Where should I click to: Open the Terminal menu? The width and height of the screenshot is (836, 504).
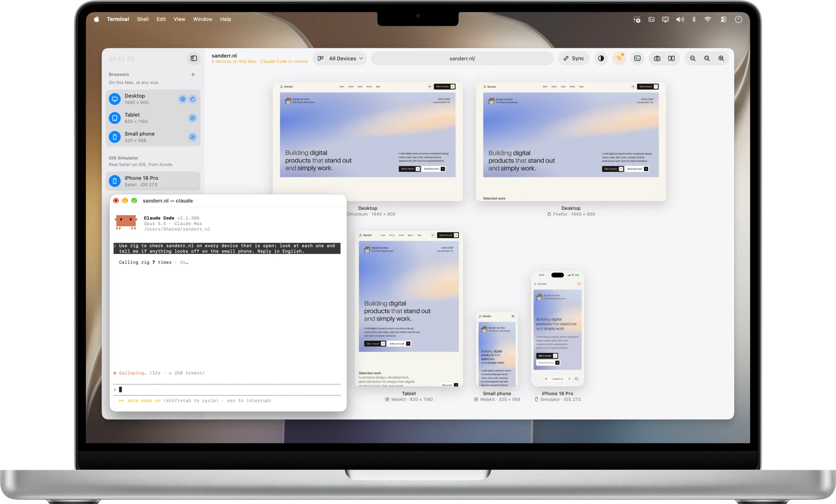(118, 19)
